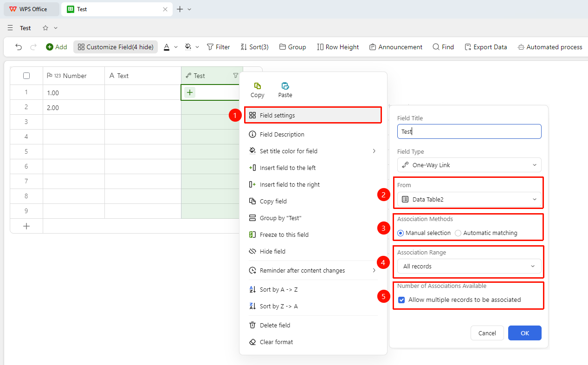Image resolution: width=588 pixels, height=365 pixels.
Task: Choose Insert field to the left
Action: click(x=313, y=168)
